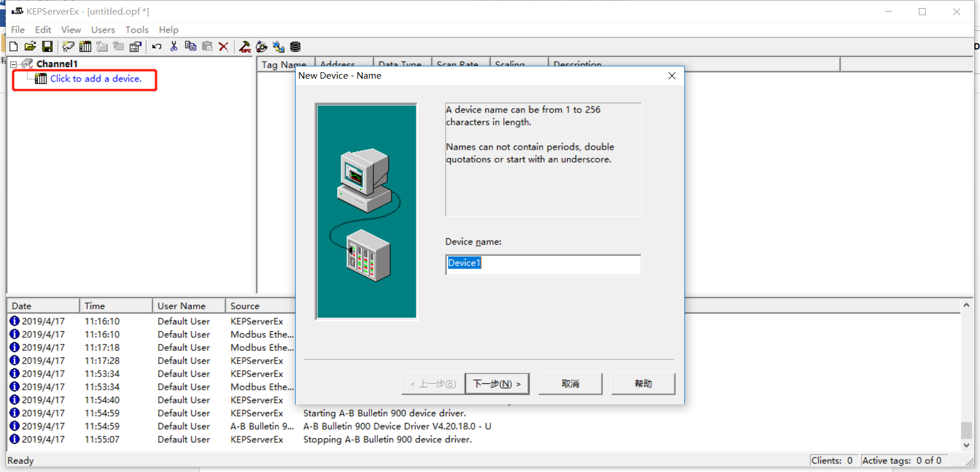Select the Channel1 tree item

57,64
